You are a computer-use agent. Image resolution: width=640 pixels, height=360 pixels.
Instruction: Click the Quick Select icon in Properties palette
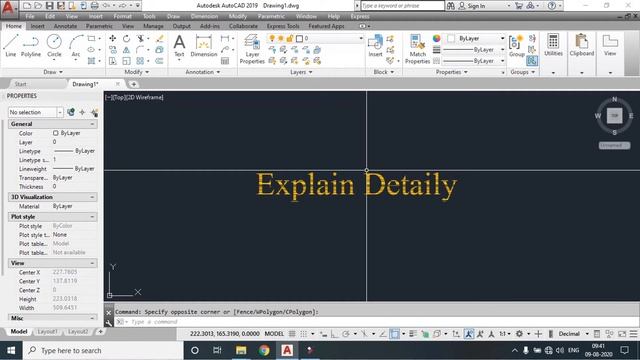(x=94, y=112)
